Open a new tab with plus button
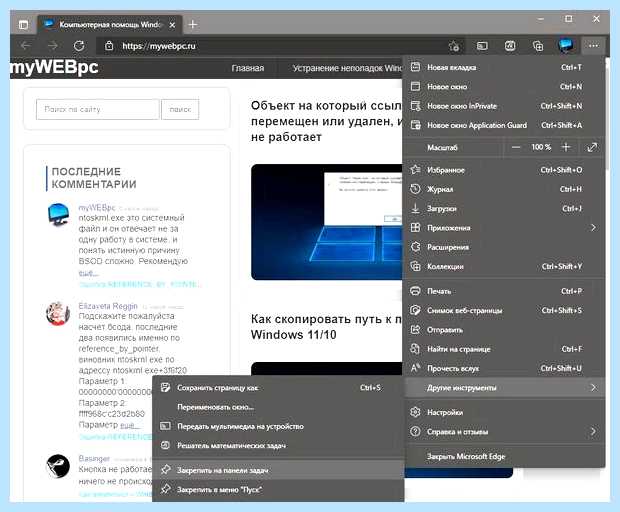Viewport: 620px width, 512px height. pos(193,25)
